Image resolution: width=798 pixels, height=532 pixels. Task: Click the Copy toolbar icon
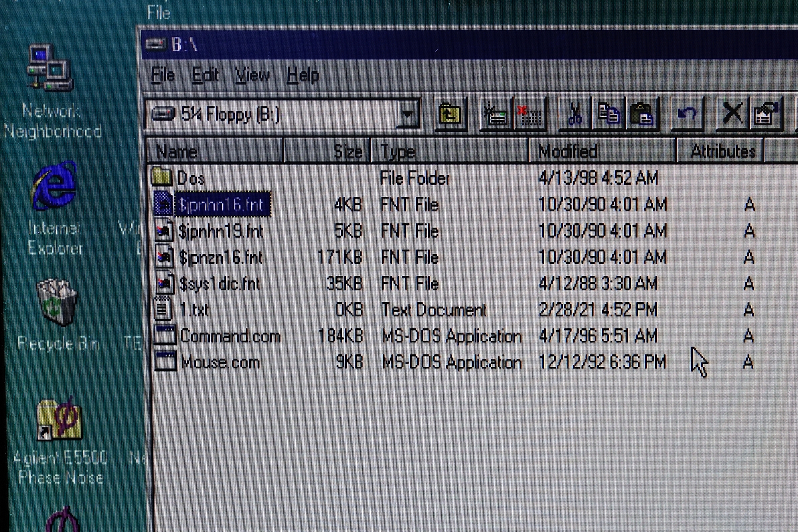tap(608, 114)
